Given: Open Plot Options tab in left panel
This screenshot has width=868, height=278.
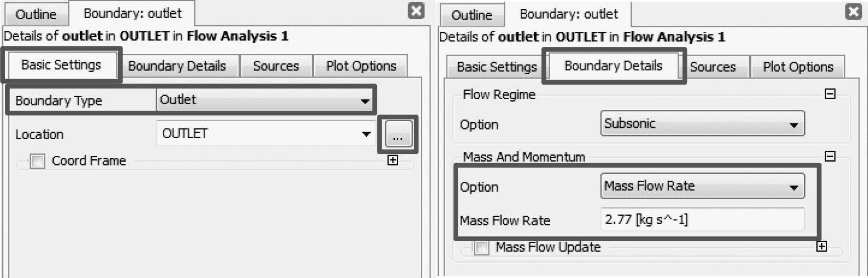Looking at the screenshot, I should coord(361,66).
